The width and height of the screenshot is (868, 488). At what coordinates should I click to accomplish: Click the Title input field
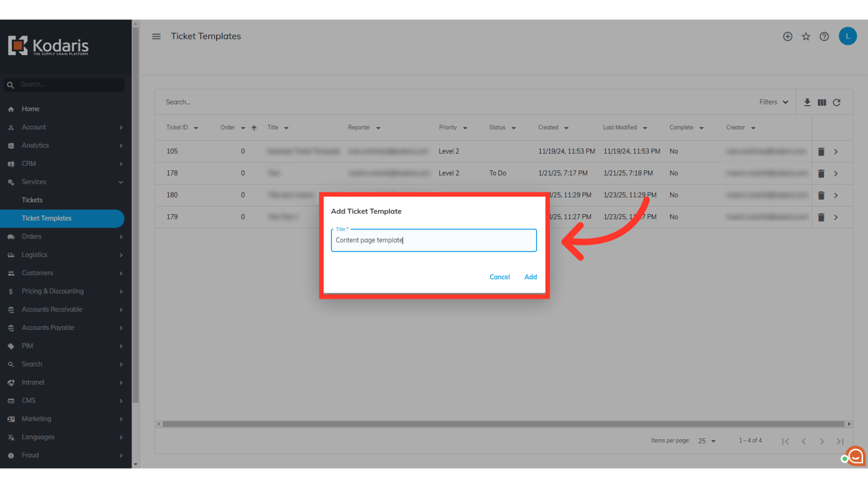click(x=434, y=240)
